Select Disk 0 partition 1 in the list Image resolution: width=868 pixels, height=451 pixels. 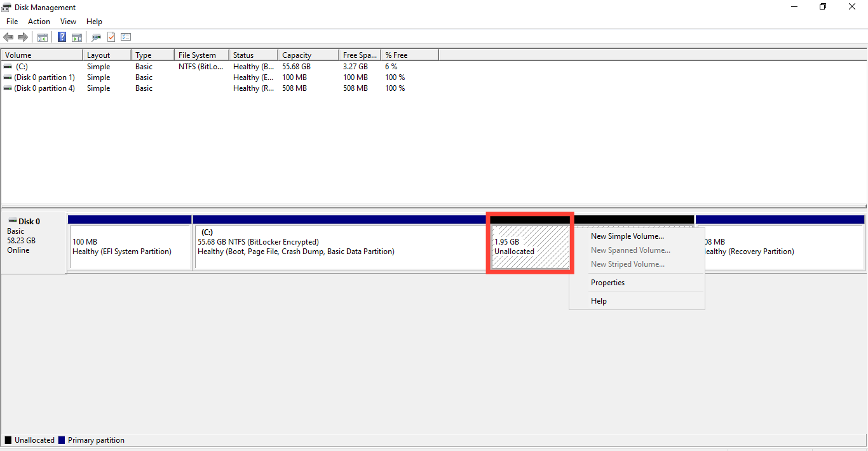(x=41, y=77)
